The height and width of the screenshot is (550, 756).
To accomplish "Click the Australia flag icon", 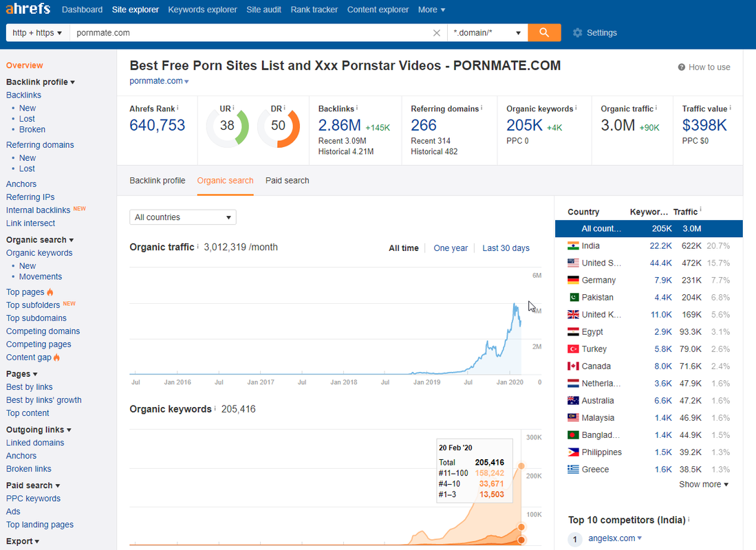I will coord(573,401).
